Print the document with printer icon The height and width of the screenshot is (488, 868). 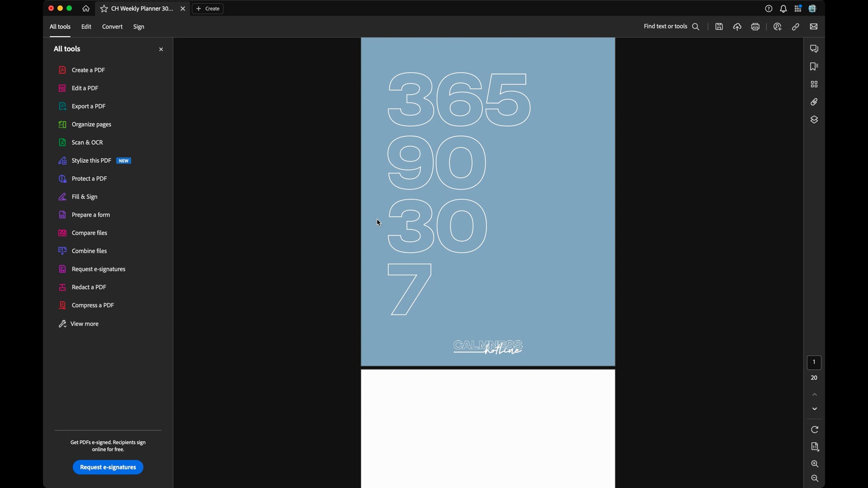[x=755, y=27]
